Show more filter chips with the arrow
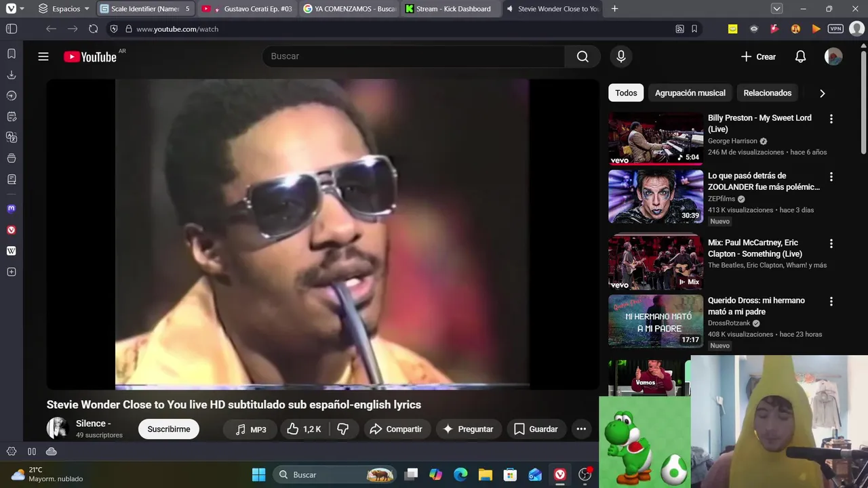 822,94
